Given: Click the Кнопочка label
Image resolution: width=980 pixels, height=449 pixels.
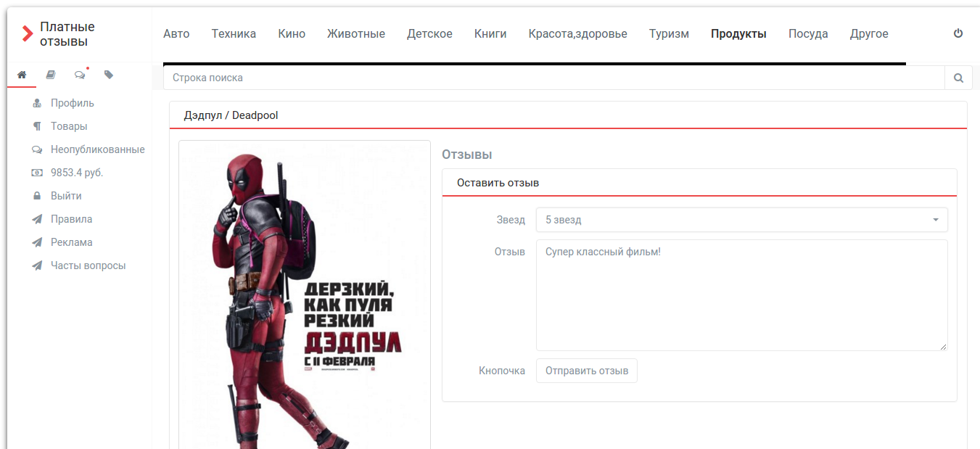Looking at the screenshot, I should [x=502, y=371].
